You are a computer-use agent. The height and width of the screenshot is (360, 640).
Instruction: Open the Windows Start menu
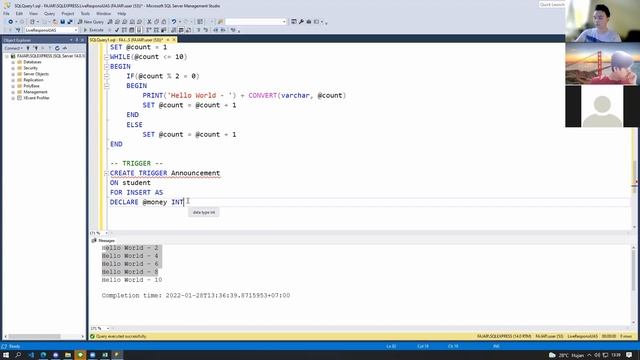click(6, 355)
